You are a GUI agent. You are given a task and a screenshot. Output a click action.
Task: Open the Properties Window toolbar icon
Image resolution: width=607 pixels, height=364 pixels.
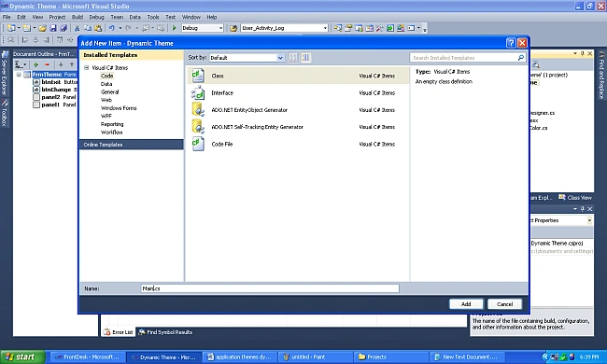(348, 28)
